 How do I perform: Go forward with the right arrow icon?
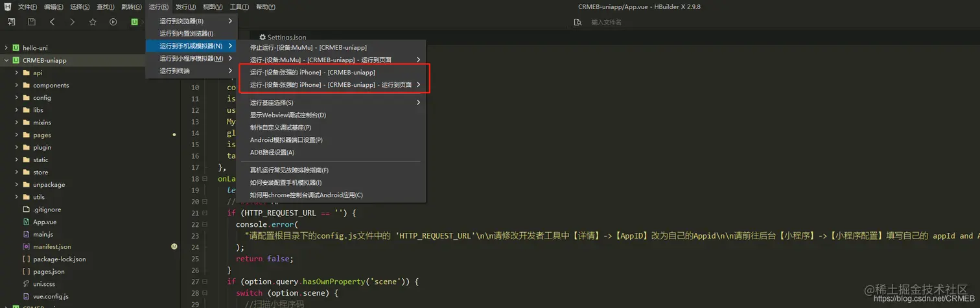(72, 21)
